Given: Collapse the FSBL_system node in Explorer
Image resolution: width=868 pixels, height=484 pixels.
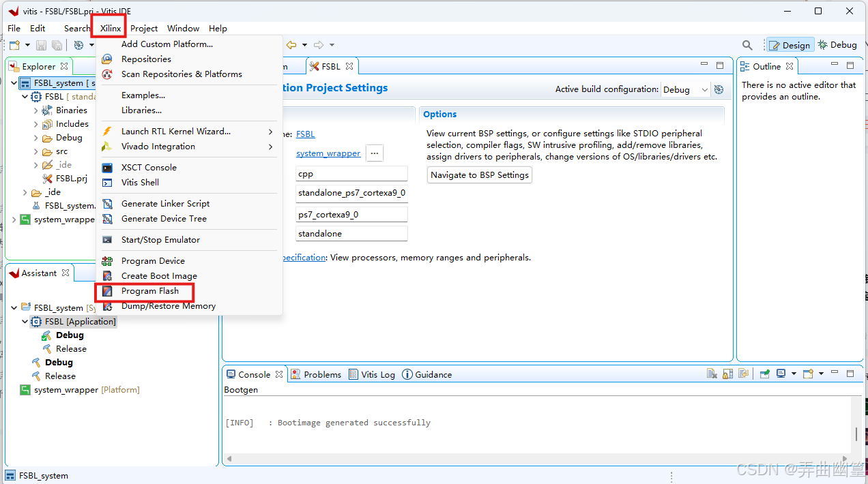Looking at the screenshot, I should pyautogui.click(x=14, y=83).
